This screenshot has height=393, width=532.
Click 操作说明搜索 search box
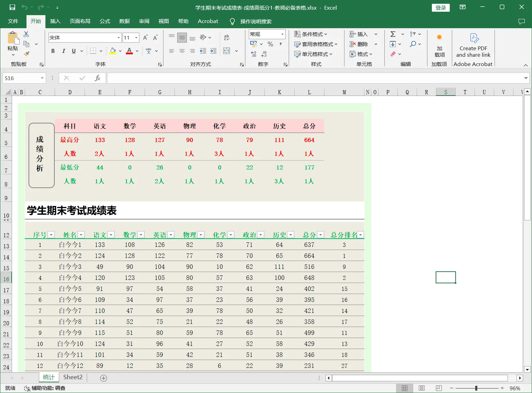tap(256, 21)
